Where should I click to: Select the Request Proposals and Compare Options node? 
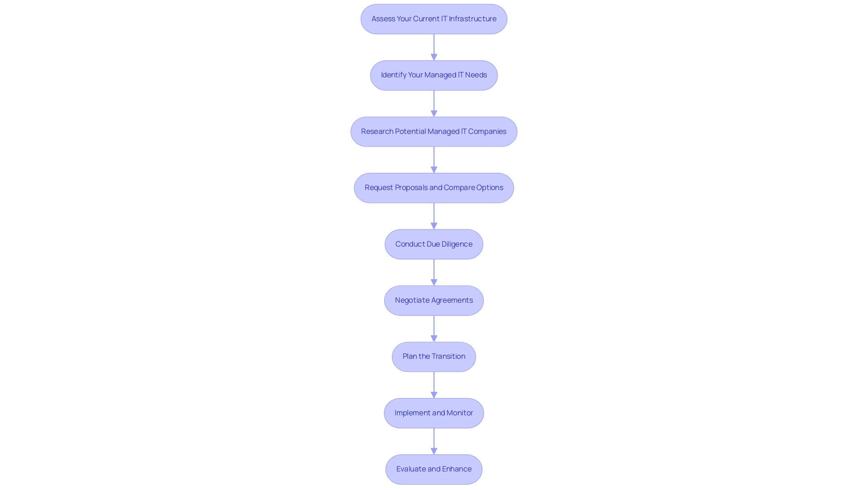pyautogui.click(x=434, y=187)
